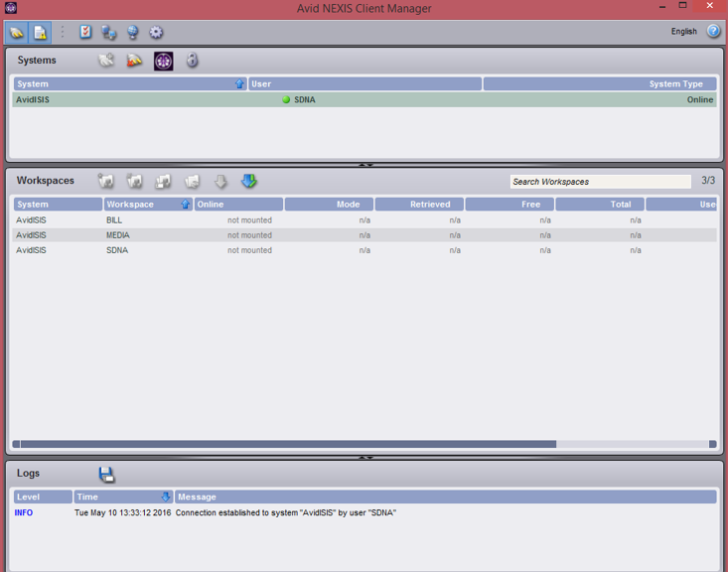Click the Retrieved column header
Viewport: 728px width, 572px height.
[419, 205]
